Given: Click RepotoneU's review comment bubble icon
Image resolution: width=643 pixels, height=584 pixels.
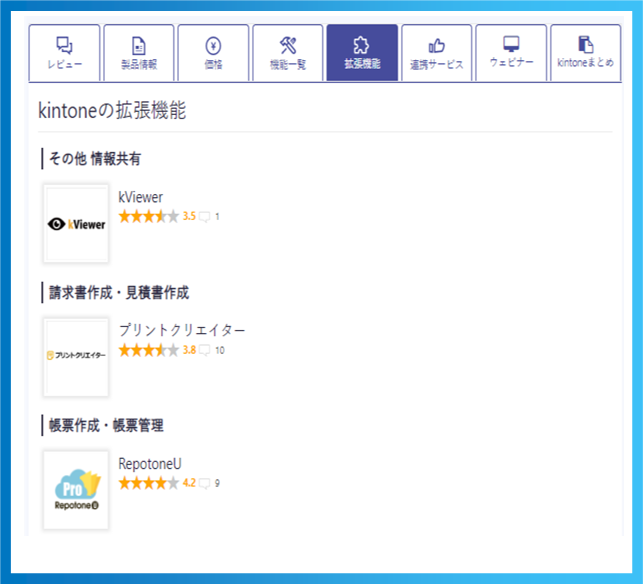Looking at the screenshot, I should click(x=204, y=483).
